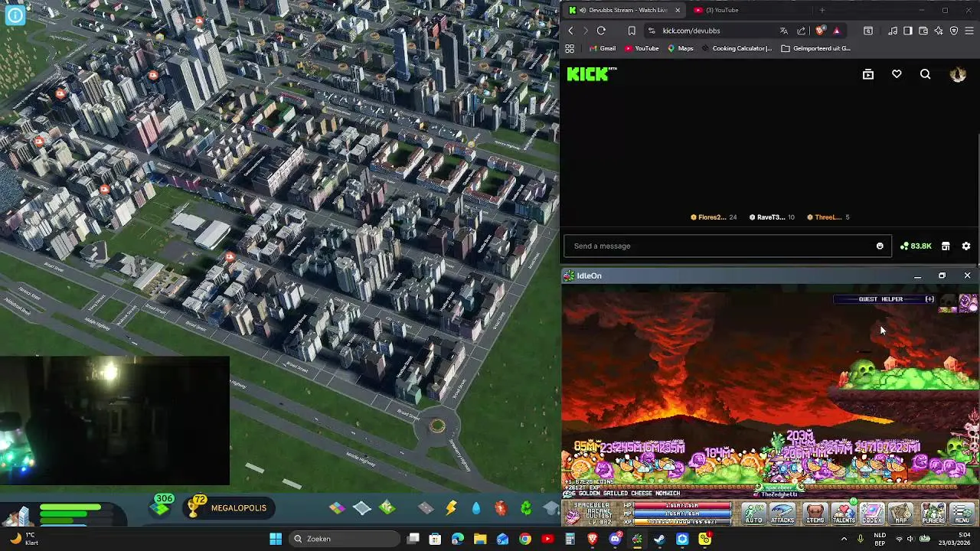Click the roundabout on the city map
Viewport: 980px width, 551px height.
(437, 426)
